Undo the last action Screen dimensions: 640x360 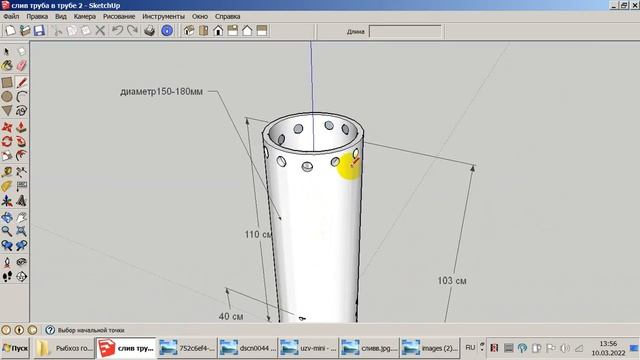tap(118, 31)
